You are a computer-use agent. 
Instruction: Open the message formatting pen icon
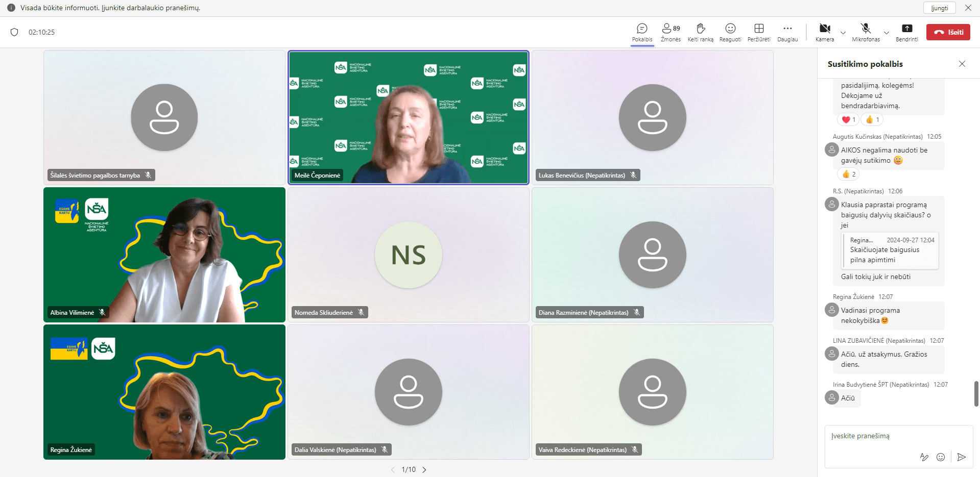coord(924,457)
